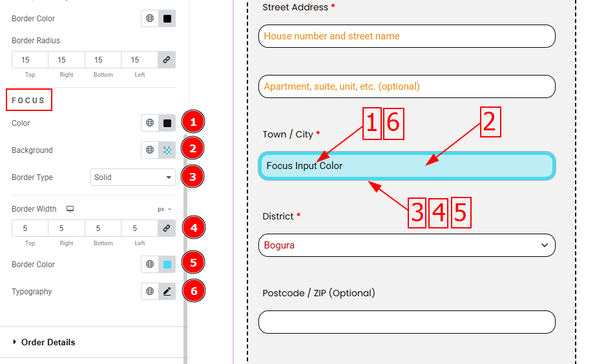Open Typography pencil edit icon
The width and height of the screenshot is (606, 364).
click(167, 292)
